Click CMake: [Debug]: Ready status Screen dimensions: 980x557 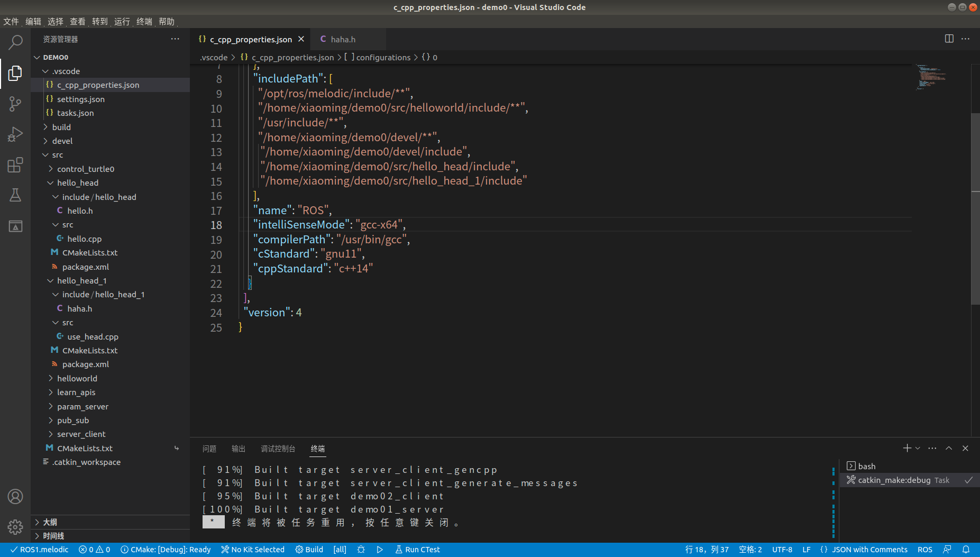pyautogui.click(x=166, y=550)
